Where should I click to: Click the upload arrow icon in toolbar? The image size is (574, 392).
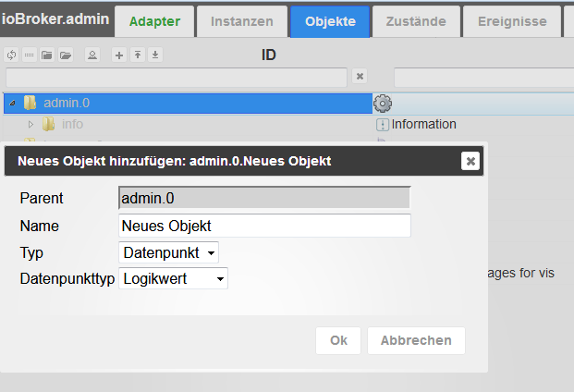click(x=137, y=55)
